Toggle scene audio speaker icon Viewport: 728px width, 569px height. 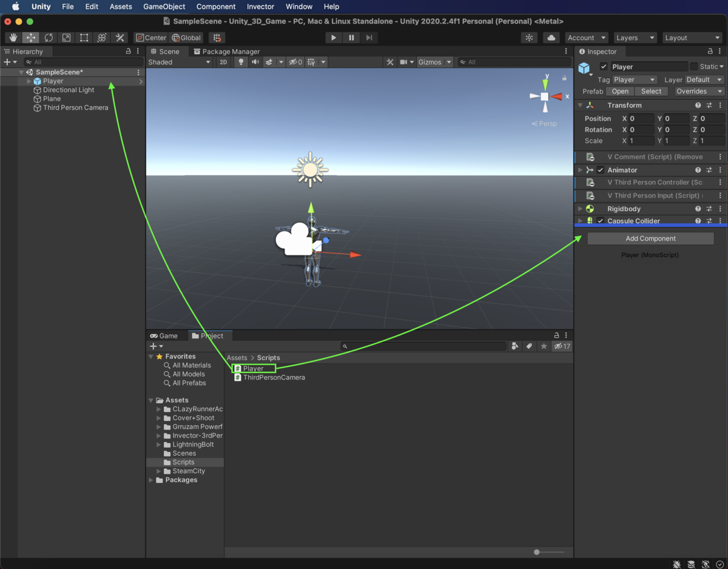coord(255,62)
